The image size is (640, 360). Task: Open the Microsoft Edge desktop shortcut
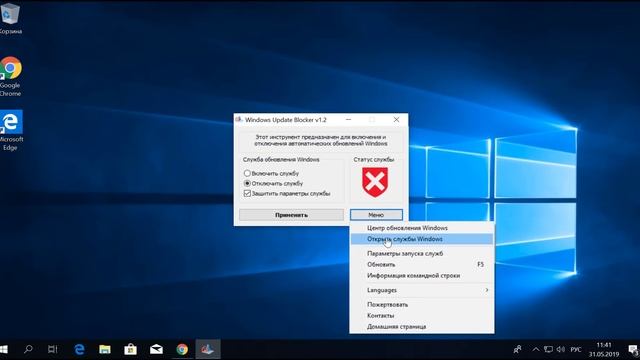[11, 131]
